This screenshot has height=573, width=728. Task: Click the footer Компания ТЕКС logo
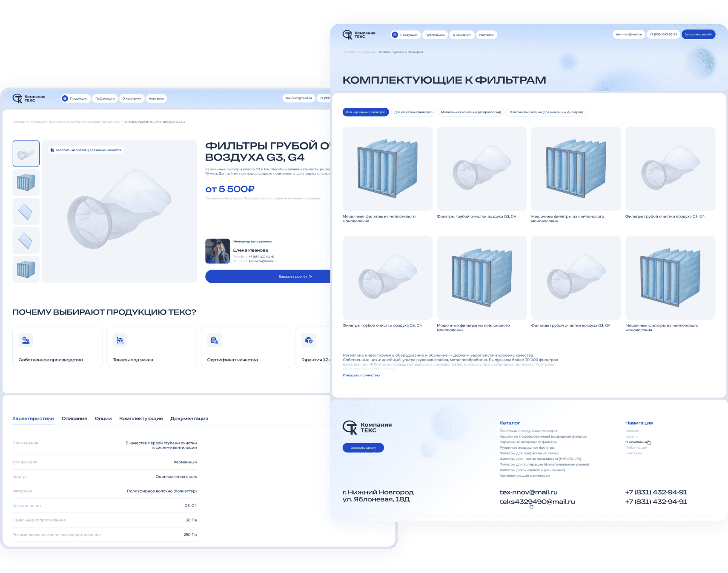click(367, 427)
